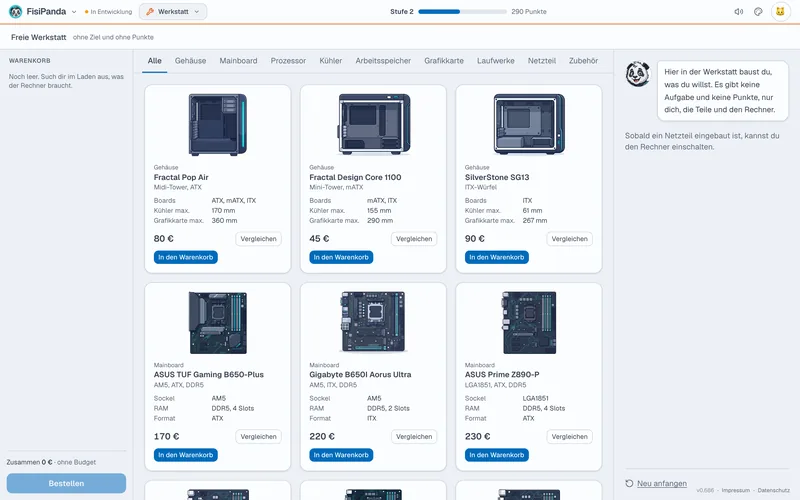Screen dimensions: 800x500
Task: Click the 220 € price
Action: tap(322, 436)
